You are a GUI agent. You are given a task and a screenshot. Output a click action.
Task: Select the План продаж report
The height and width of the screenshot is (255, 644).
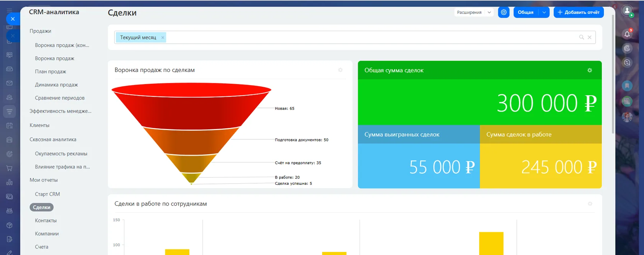(x=51, y=71)
